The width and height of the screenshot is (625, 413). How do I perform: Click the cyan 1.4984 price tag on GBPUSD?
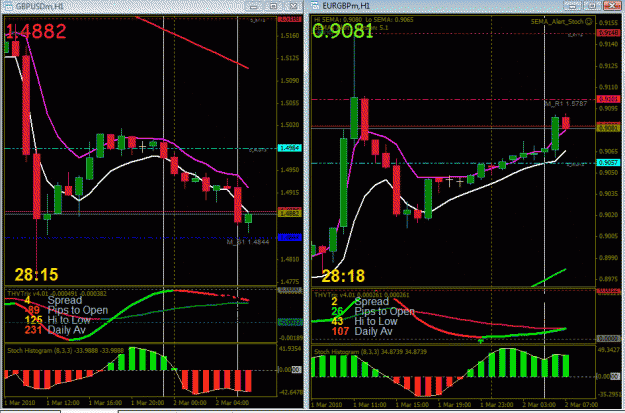(x=291, y=148)
